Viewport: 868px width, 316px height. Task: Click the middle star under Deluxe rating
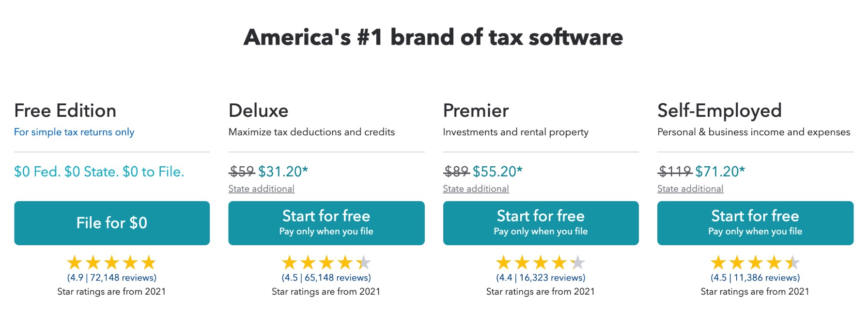click(x=326, y=263)
